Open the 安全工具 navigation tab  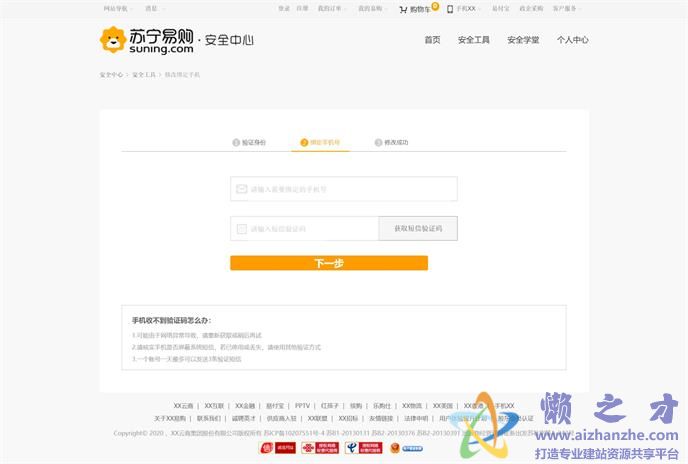[474, 40]
